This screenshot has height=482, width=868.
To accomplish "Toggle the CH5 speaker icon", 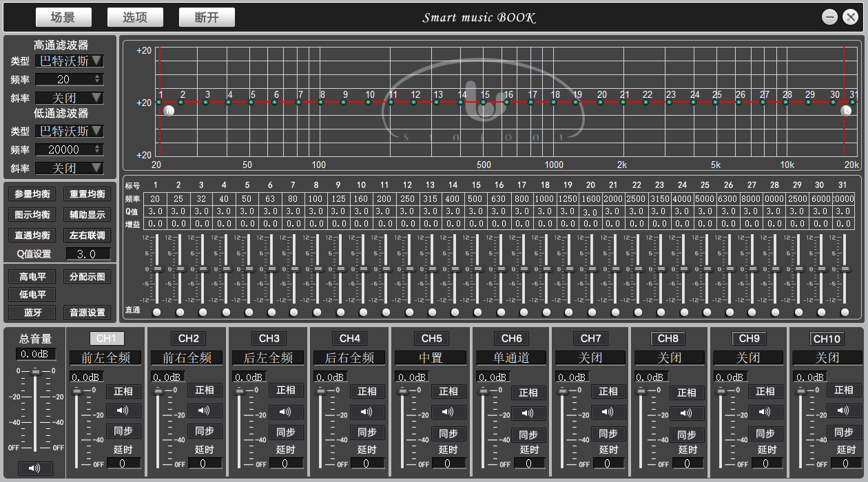I will (448, 412).
